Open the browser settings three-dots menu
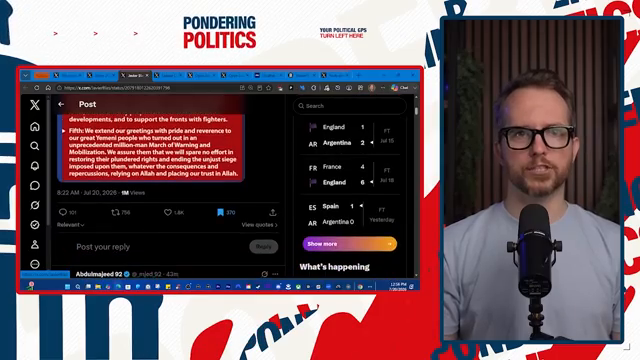This screenshot has width=640, height=360. 383,88
